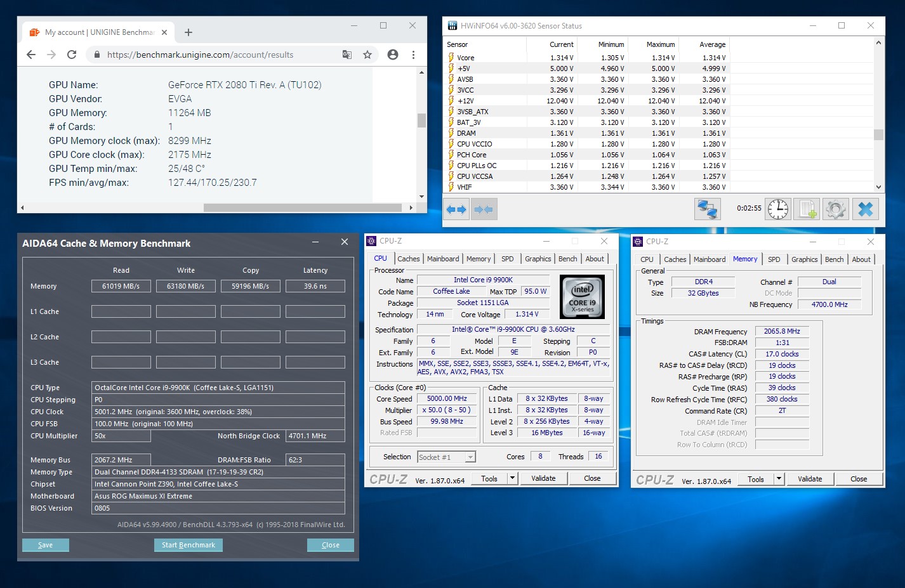Screen dimensions: 905x588
Task: Click Start Benchmark in AIDA64
Action: click(188, 545)
